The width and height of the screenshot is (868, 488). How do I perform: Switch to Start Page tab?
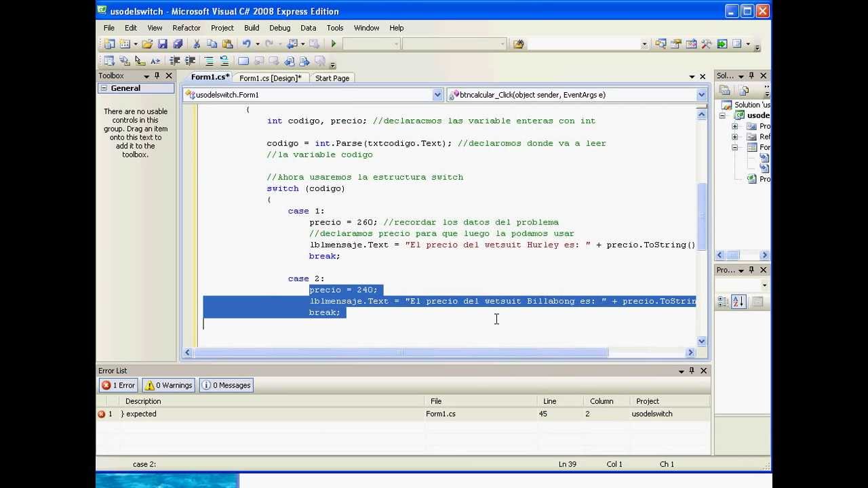click(x=332, y=78)
